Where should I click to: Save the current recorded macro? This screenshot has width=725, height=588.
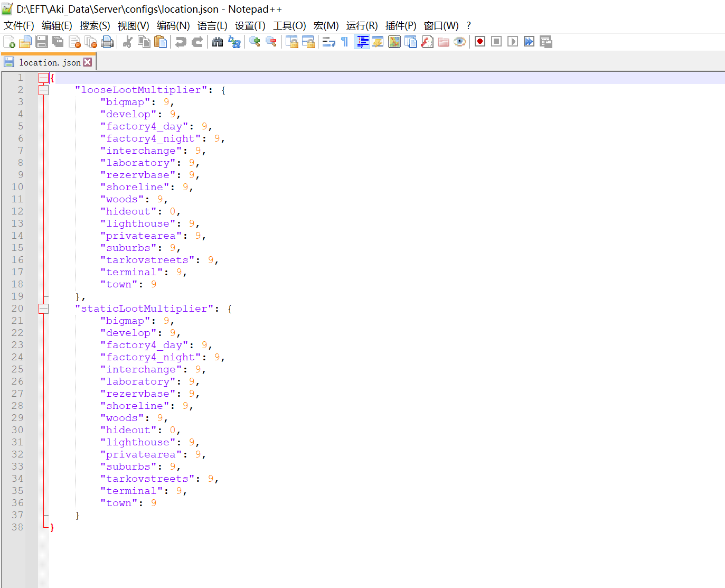click(545, 42)
